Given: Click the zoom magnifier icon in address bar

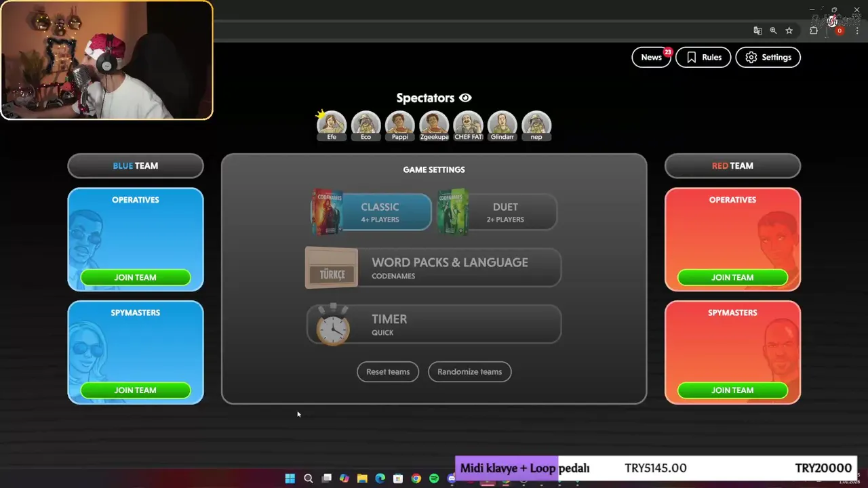Looking at the screenshot, I should coord(773,30).
